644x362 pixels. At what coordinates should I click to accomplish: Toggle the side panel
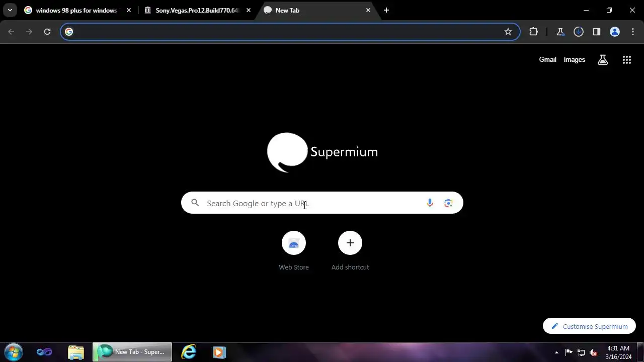click(597, 32)
